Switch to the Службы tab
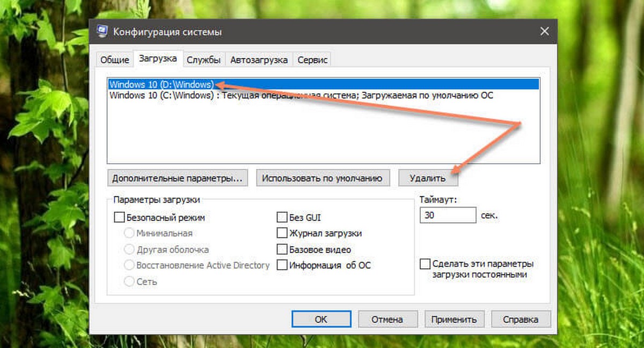The width and height of the screenshot is (644, 348). [x=203, y=60]
